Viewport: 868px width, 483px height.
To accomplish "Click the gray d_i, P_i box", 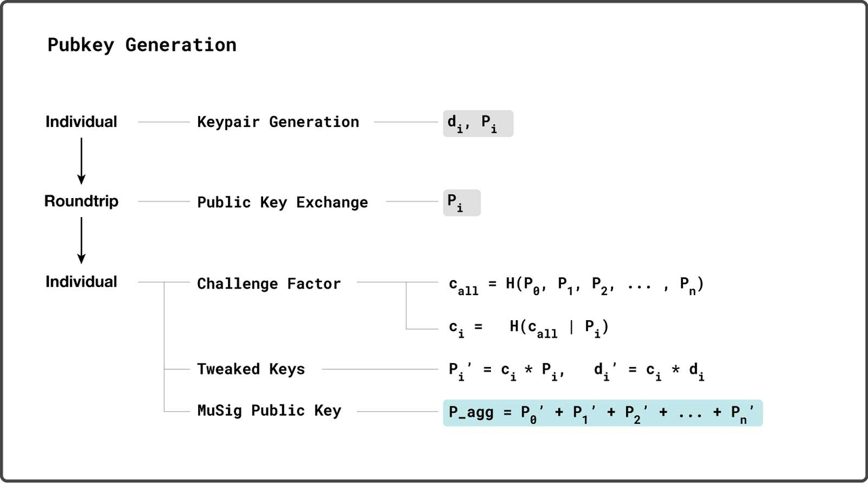I will pyautogui.click(x=478, y=123).
